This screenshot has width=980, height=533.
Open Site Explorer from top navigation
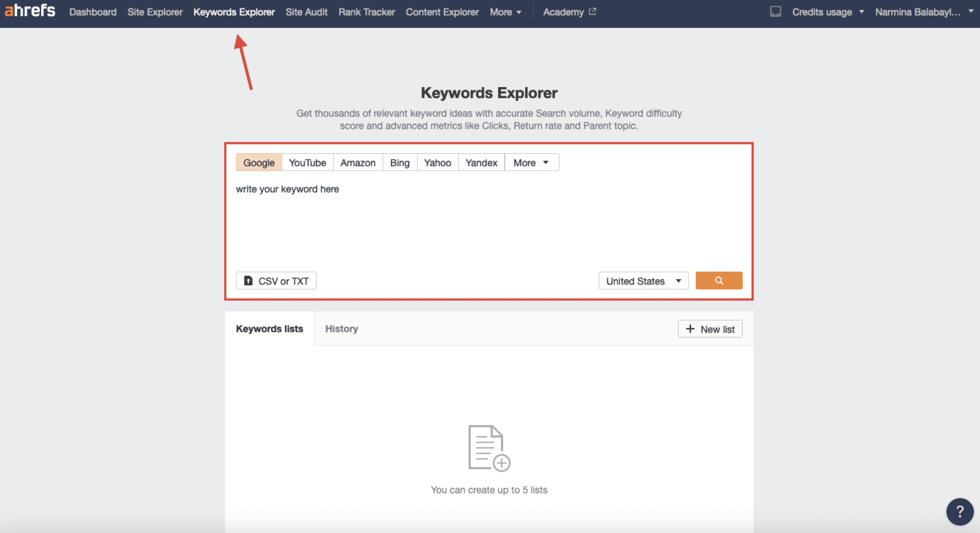click(x=155, y=12)
